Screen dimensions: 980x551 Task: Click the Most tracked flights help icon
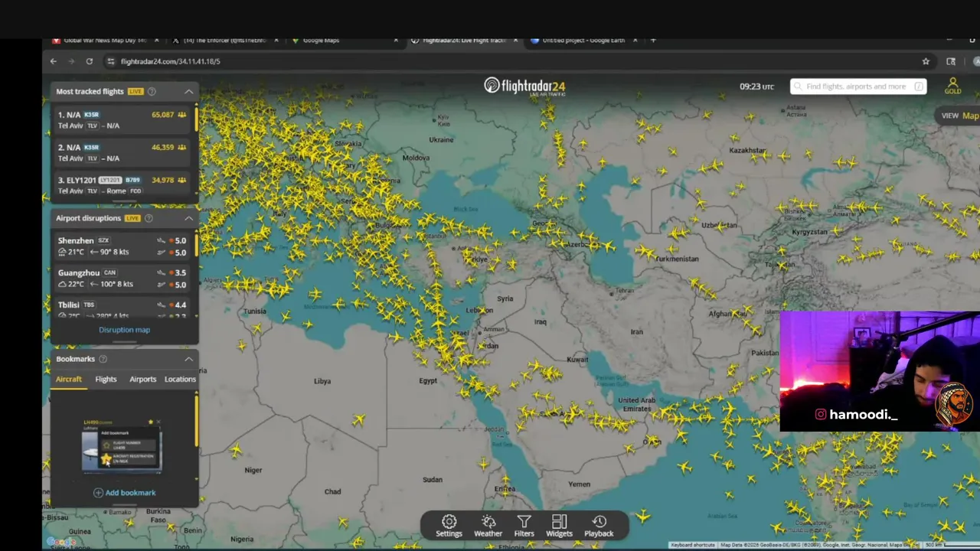click(152, 91)
